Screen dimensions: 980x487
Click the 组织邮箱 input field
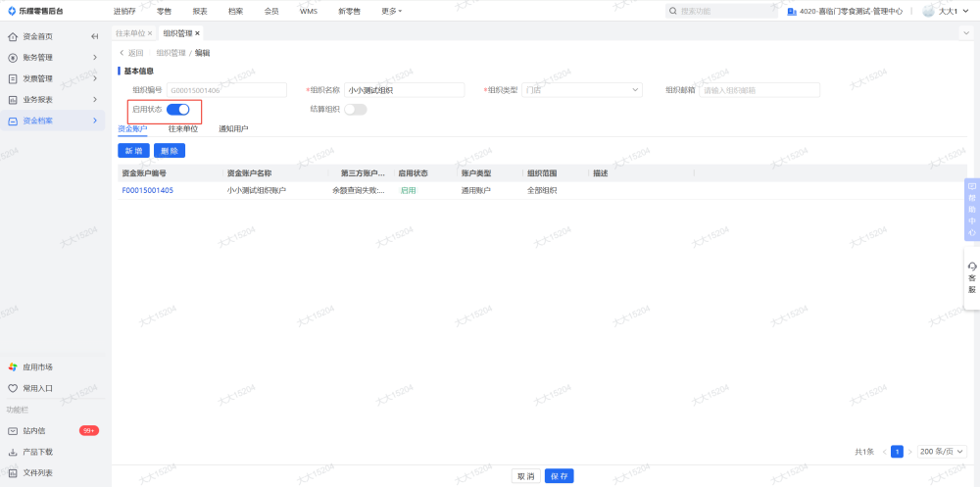[759, 90]
